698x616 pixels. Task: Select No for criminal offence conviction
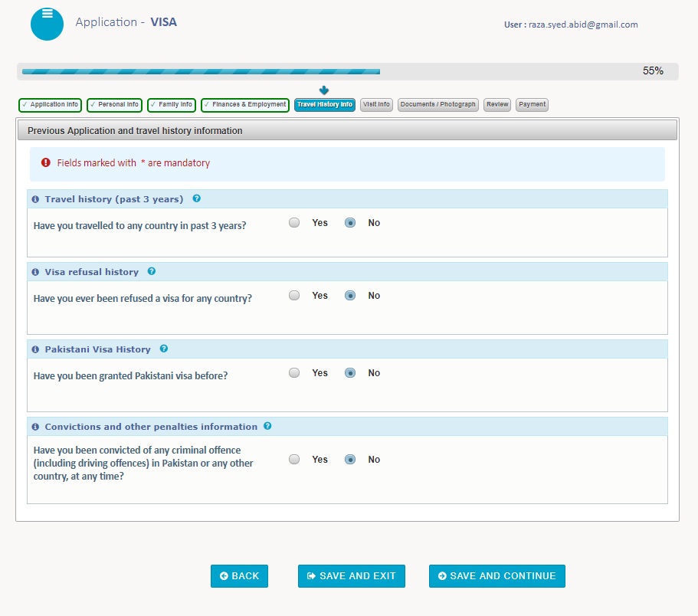(350, 460)
